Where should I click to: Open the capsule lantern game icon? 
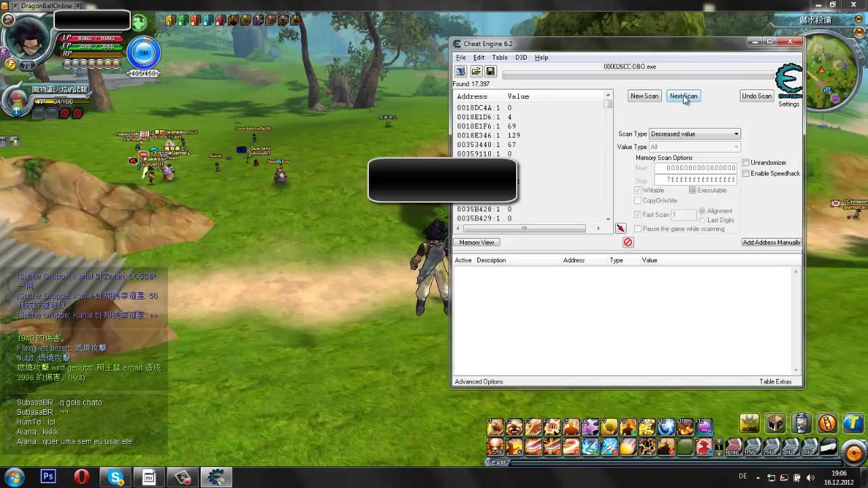tap(801, 423)
